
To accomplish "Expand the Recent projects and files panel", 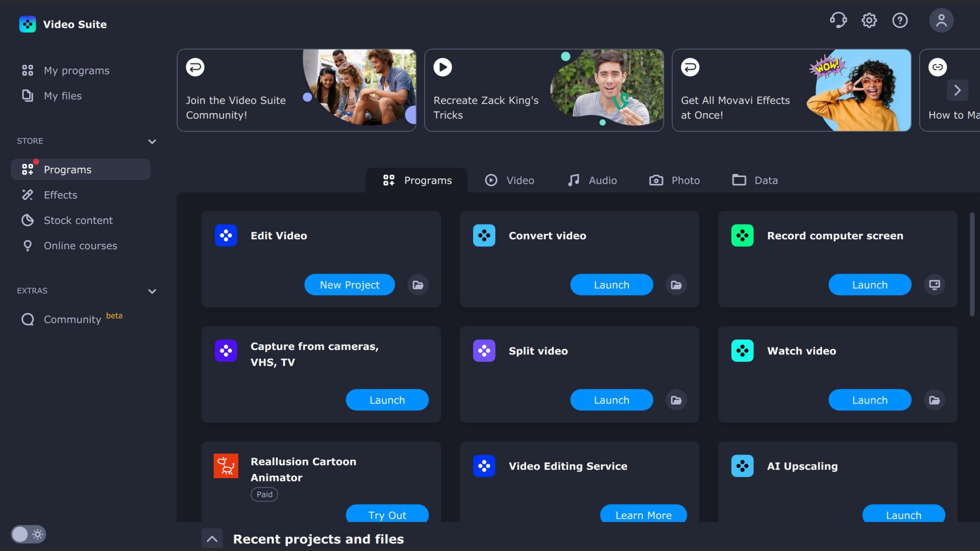I will coord(212,539).
